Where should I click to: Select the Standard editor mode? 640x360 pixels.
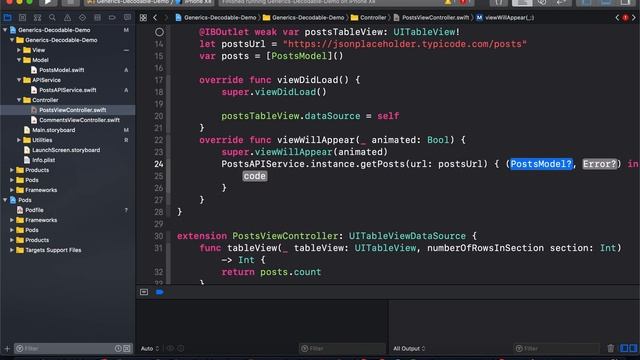pyautogui.click(x=522, y=2)
